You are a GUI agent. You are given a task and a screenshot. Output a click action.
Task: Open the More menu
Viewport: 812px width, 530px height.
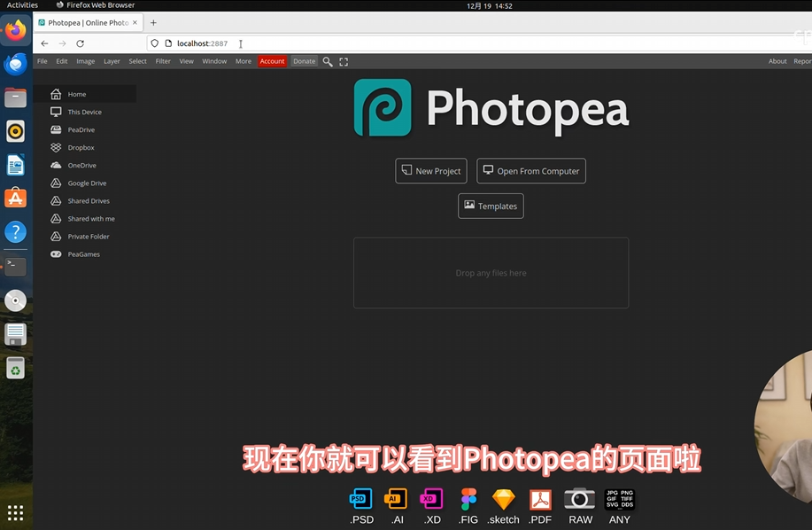coord(244,61)
